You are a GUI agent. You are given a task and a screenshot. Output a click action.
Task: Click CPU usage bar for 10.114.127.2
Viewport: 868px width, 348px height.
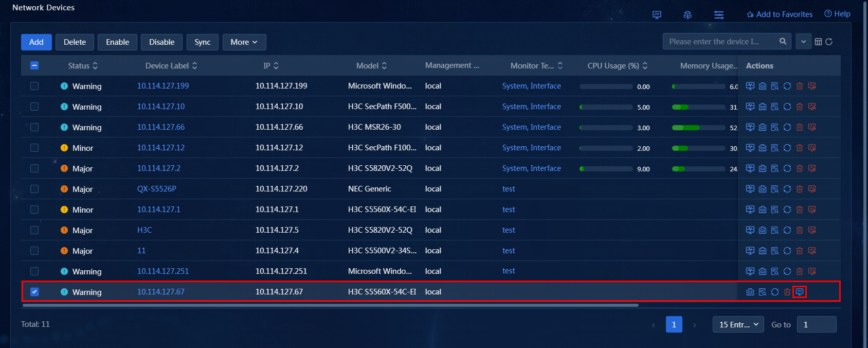(x=606, y=169)
